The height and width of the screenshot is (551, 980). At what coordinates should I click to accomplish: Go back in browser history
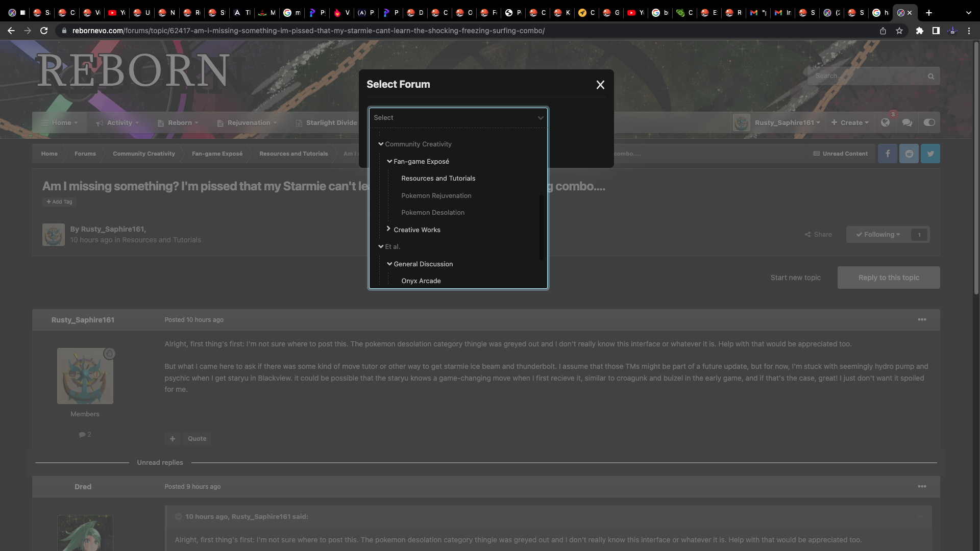[x=11, y=31]
